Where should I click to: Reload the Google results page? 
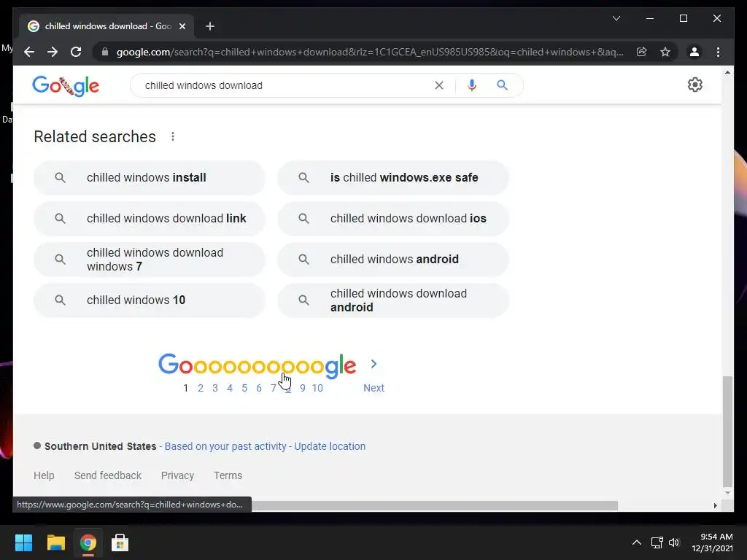76,52
